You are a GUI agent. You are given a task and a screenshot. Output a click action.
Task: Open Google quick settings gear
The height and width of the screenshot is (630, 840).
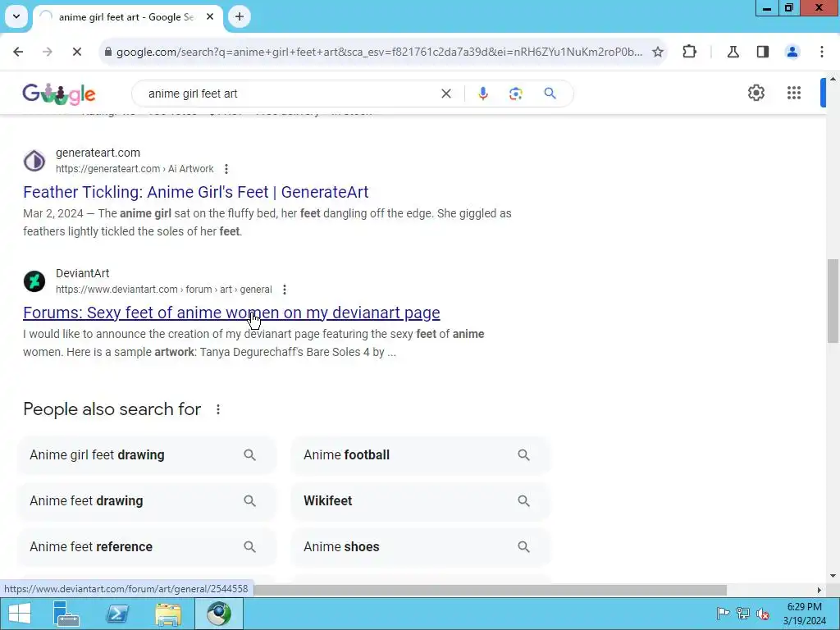tap(756, 93)
